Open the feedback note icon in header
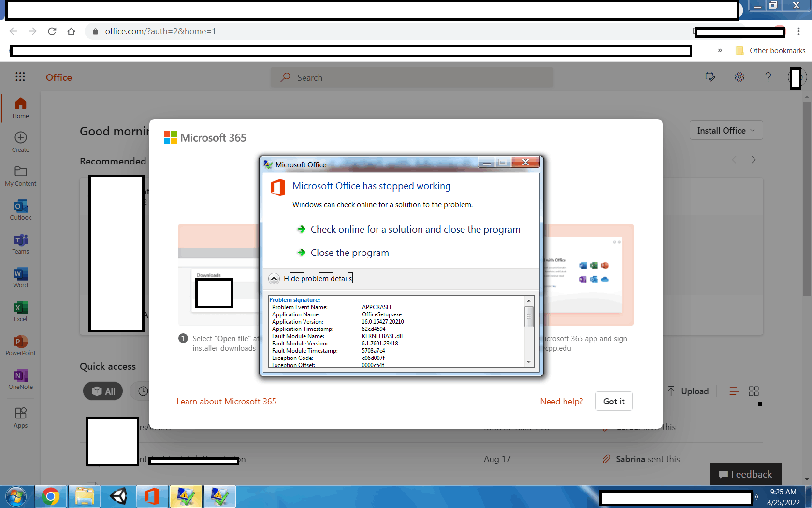 [x=710, y=77]
